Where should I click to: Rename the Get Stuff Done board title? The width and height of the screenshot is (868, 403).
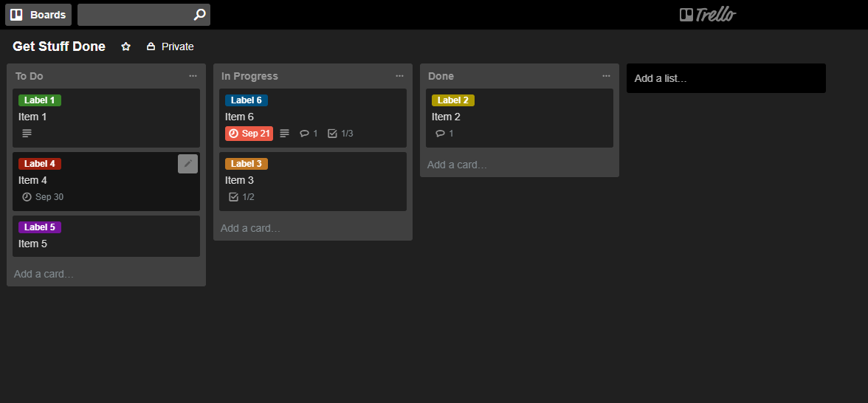[x=59, y=46]
